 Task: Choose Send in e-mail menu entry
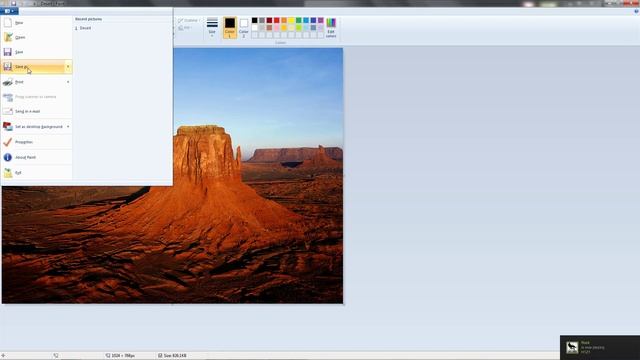36,111
